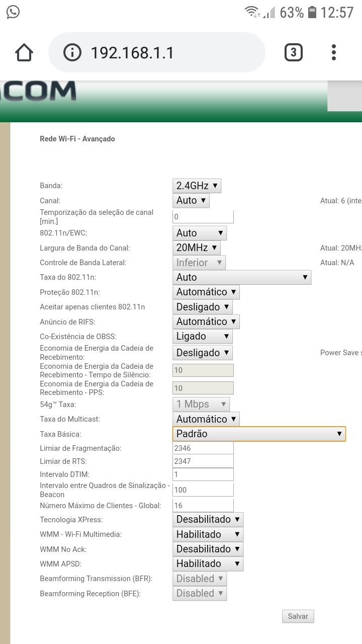Edit the Beacon interval field
This screenshot has height=644, width=362.
point(203,490)
